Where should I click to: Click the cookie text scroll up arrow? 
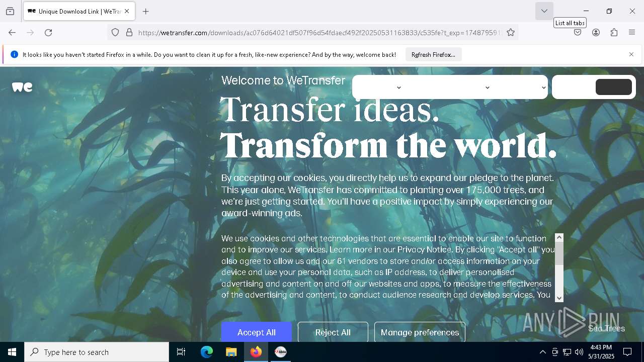click(559, 237)
